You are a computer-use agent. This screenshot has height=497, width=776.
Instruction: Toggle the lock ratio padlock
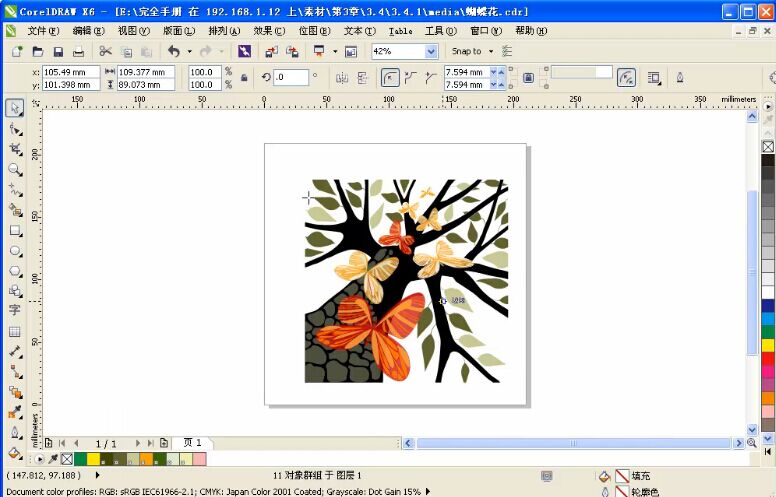click(244, 78)
